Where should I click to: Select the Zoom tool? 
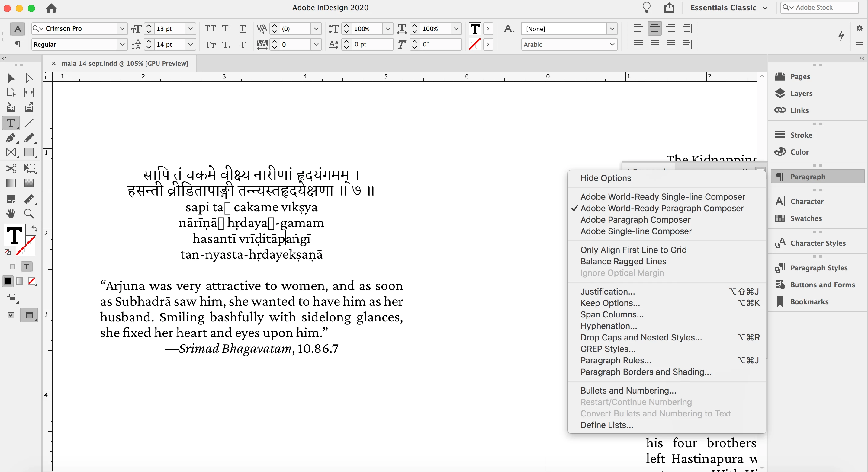29,213
